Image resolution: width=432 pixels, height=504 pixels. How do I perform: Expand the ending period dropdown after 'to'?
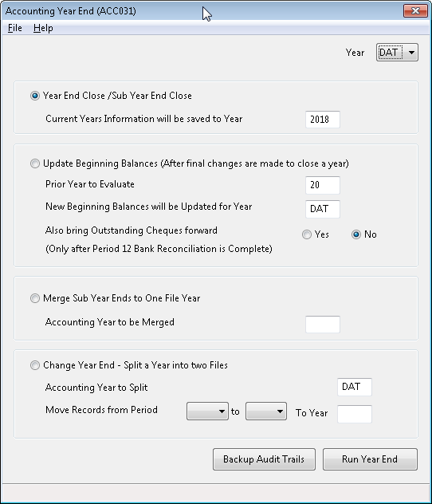click(x=266, y=411)
